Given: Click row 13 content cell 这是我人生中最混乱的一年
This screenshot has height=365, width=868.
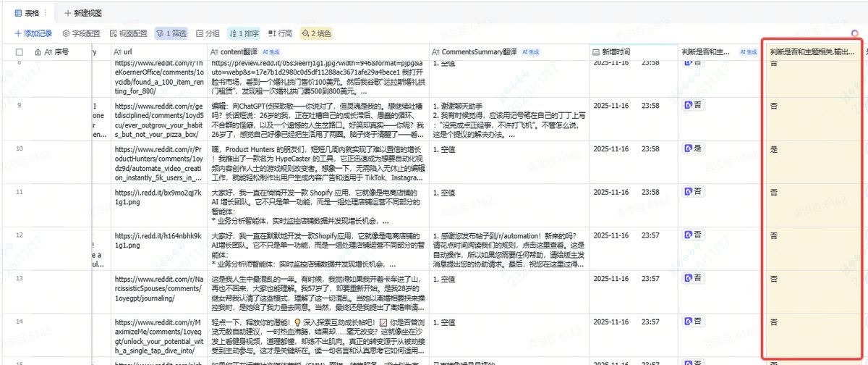Looking at the screenshot, I should pos(318,291).
